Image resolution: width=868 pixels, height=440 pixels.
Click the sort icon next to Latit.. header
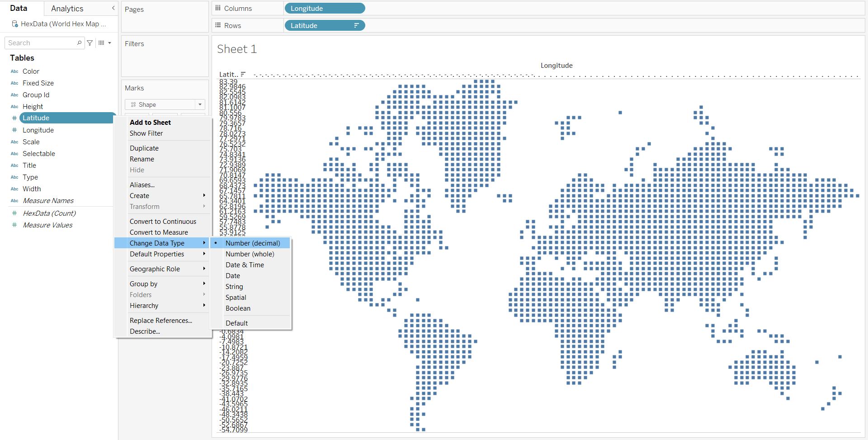[243, 74]
